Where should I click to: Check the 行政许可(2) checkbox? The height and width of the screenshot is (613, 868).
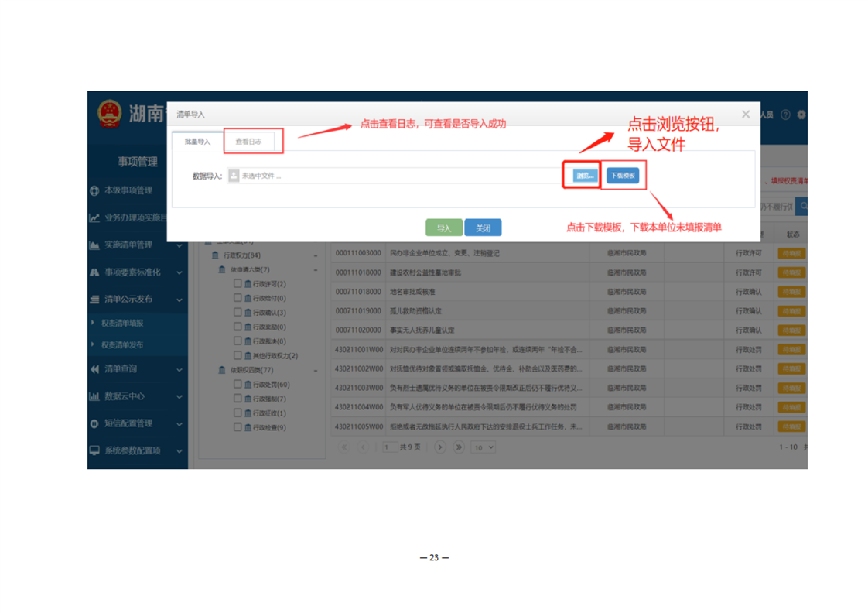tap(238, 284)
